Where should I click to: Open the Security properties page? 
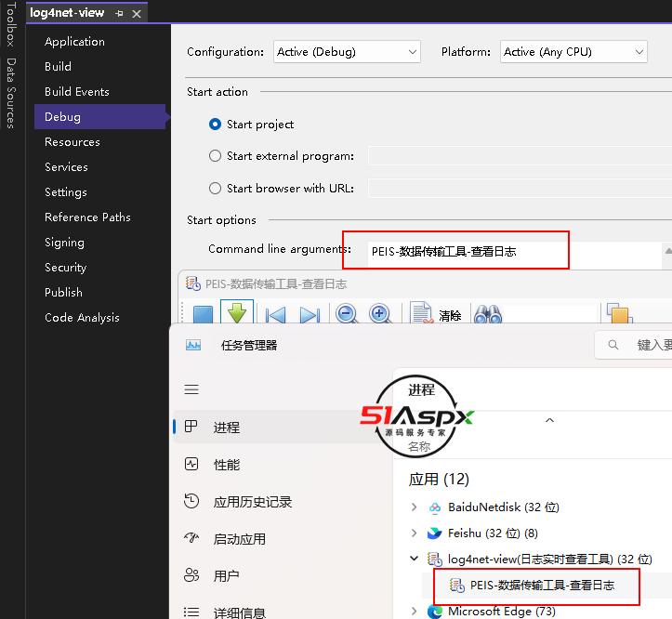66,267
